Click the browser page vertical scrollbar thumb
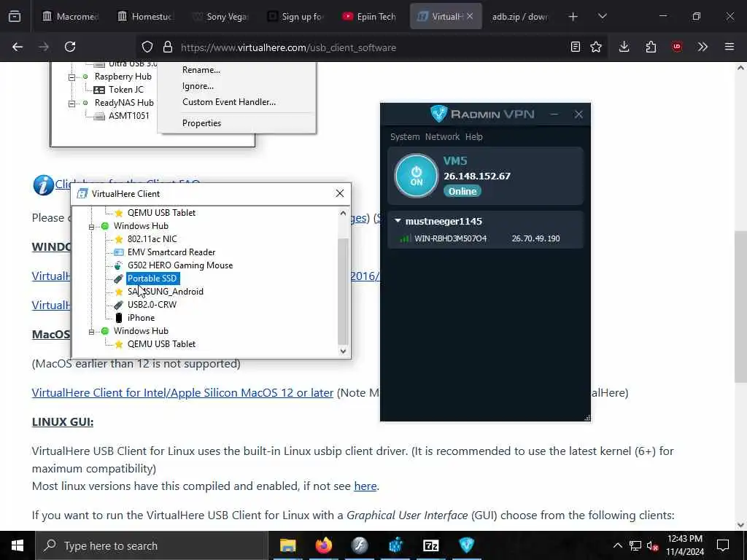 (740, 306)
